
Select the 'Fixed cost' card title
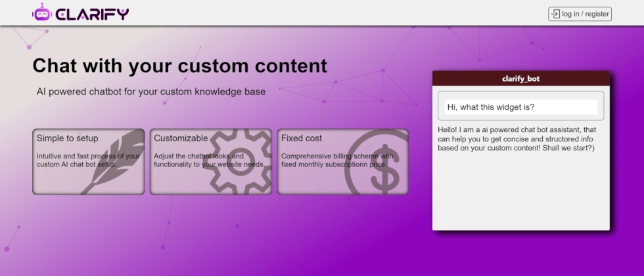302,138
